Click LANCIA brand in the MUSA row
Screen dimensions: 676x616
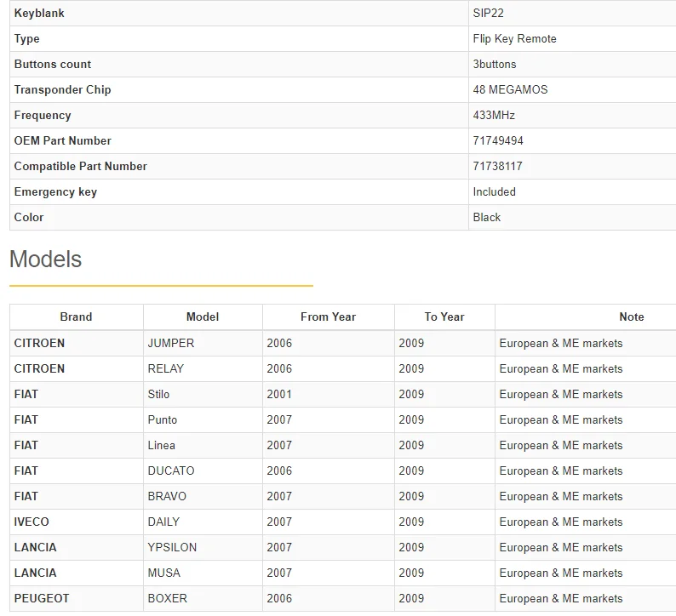pyautogui.click(x=36, y=573)
